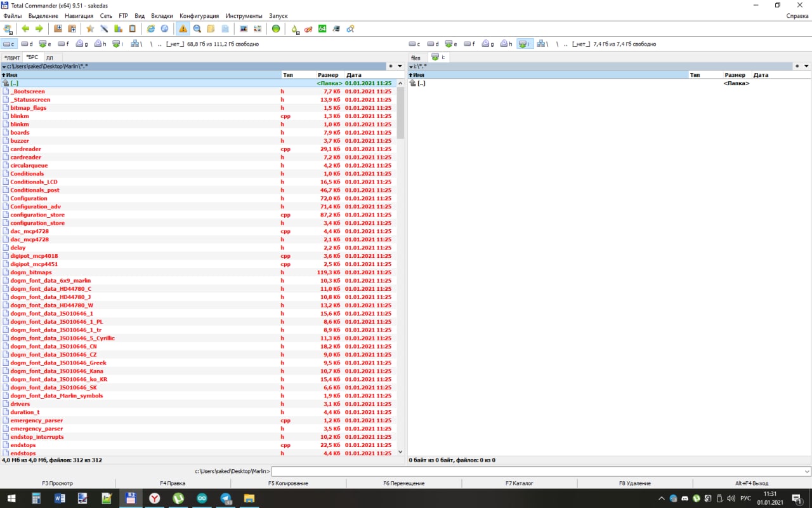The width and height of the screenshot is (812, 508).
Task: Select drive c in right panel
Action: [414, 44]
